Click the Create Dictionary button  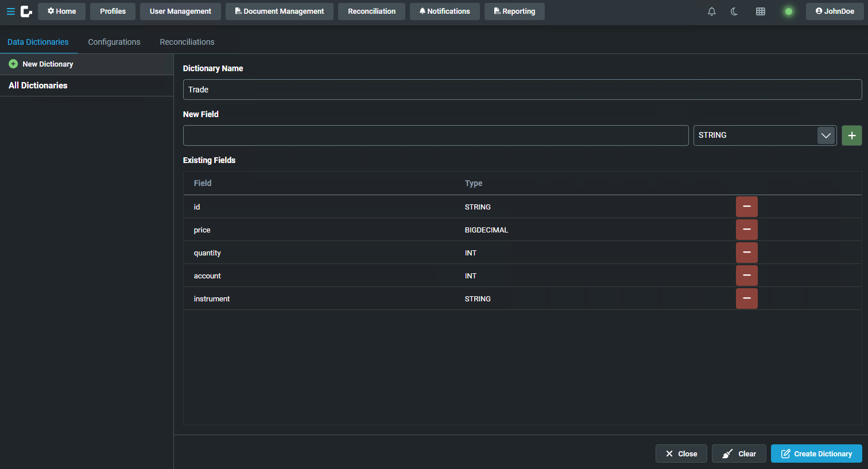click(x=816, y=454)
